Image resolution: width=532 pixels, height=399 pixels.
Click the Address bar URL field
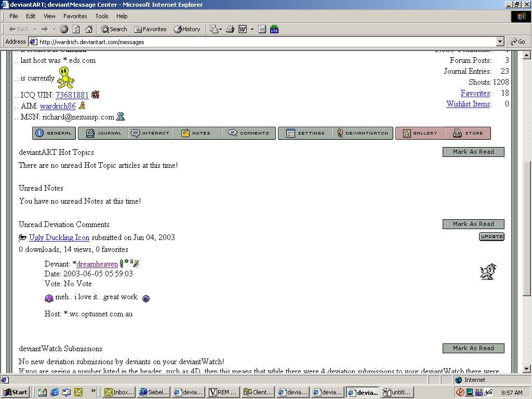(263, 42)
